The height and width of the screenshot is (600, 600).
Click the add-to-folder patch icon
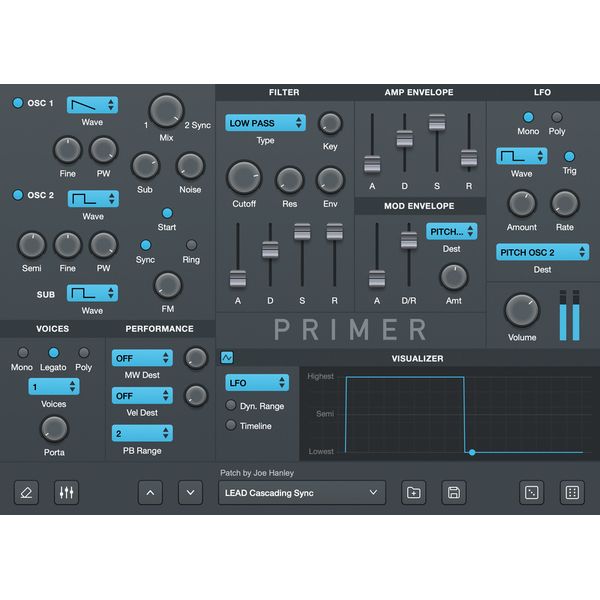coord(413,492)
